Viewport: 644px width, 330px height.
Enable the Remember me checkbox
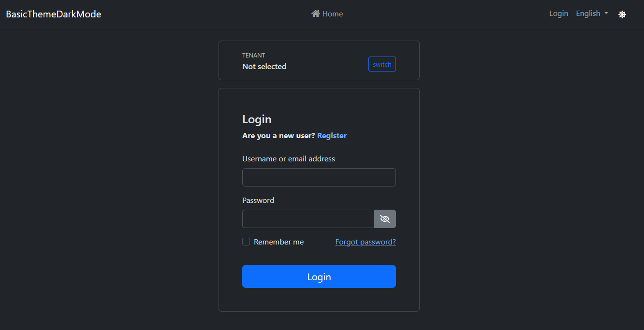(x=246, y=241)
